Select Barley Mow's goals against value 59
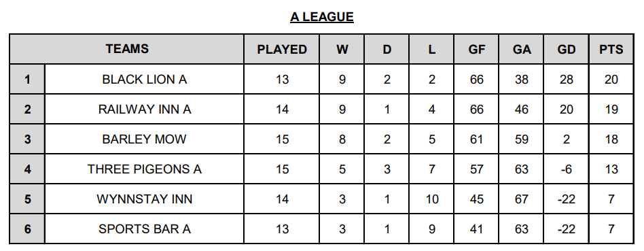644x251 pixels. pos(521,139)
